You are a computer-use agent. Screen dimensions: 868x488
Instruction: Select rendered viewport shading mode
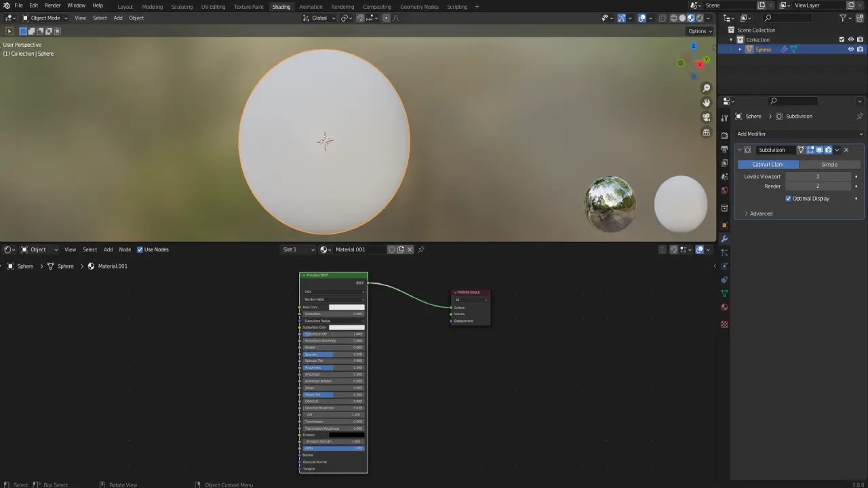[x=699, y=18]
